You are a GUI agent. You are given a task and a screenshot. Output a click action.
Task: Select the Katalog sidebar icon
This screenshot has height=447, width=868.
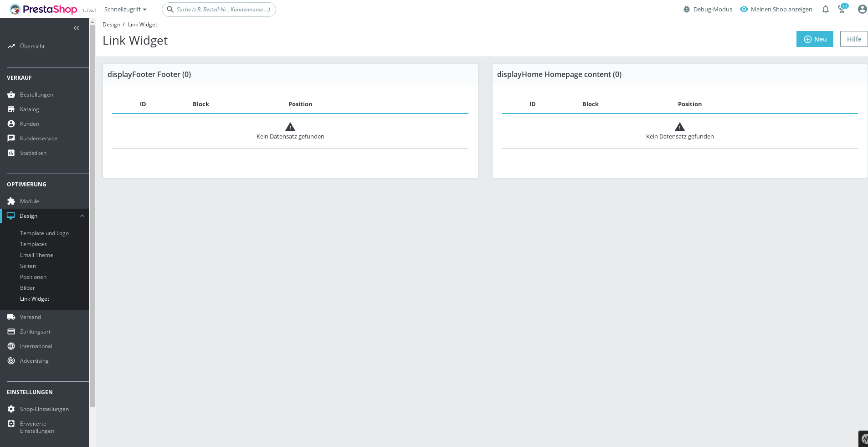click(x=11, y=109)
